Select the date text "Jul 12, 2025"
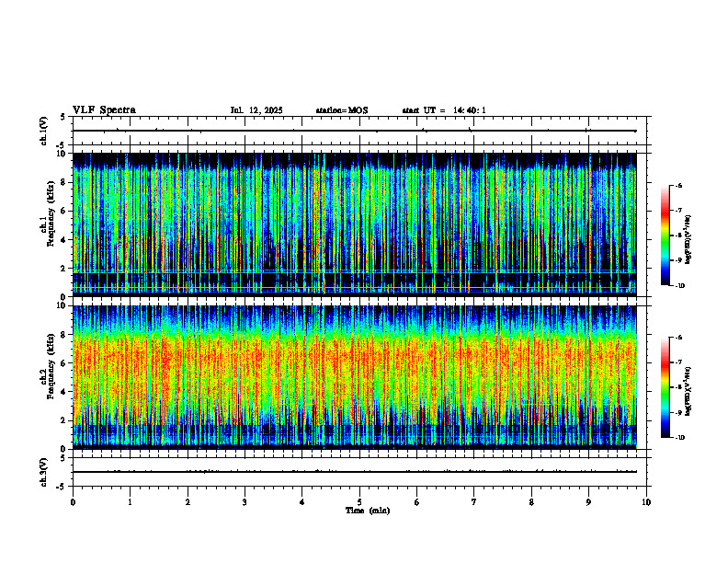 (x=256, y=110)
